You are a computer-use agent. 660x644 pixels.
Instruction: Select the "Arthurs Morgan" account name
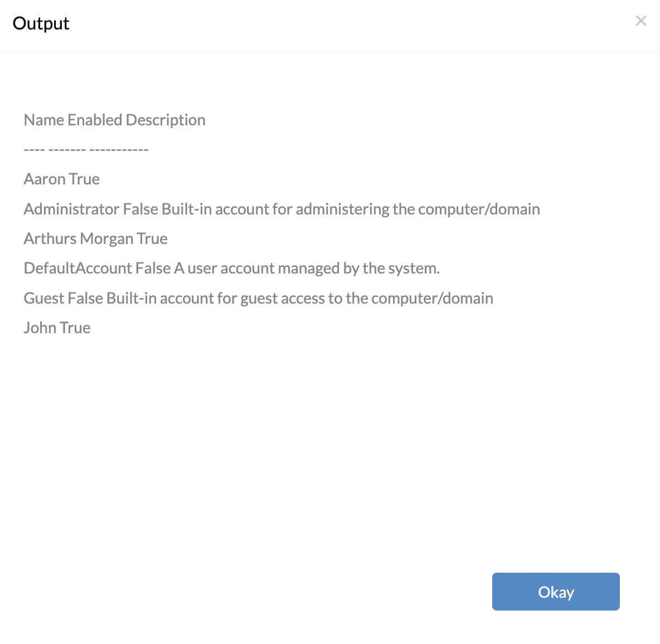pyautogui.click(x=79, y=239)
